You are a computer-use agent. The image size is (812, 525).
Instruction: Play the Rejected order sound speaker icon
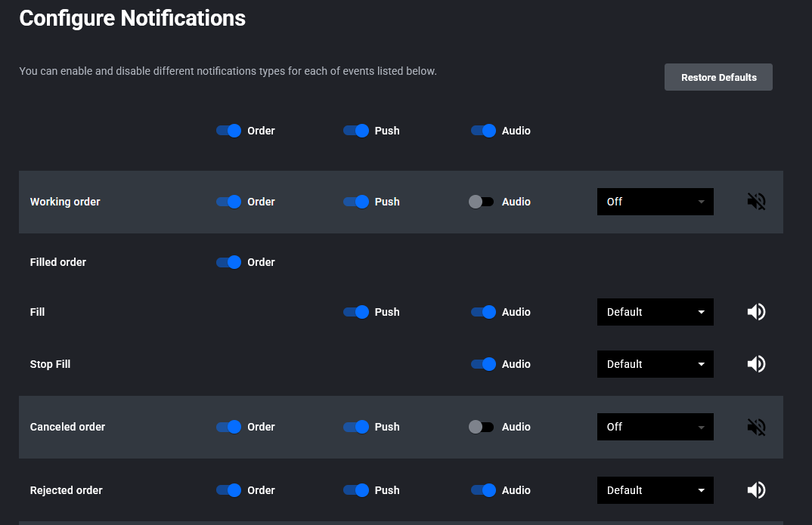click(756, 490)
